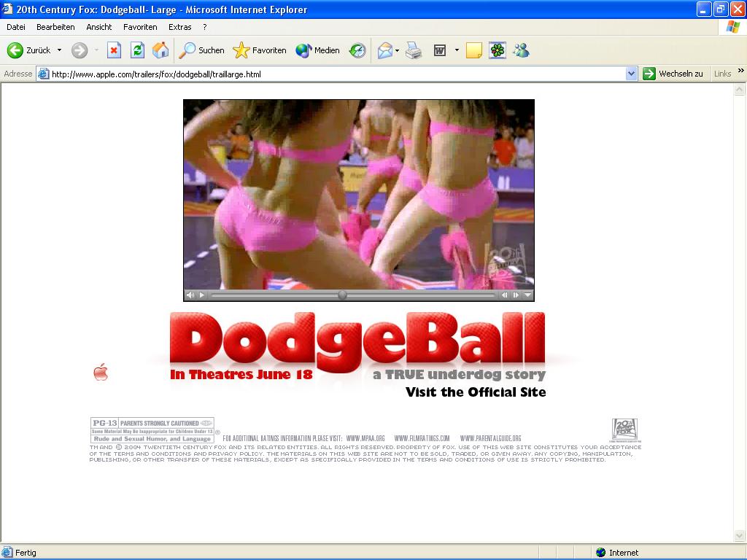This screenshot has height=560, width=747.
Task: Click the video playback position slider knob
Action: (x=342, y=295)
